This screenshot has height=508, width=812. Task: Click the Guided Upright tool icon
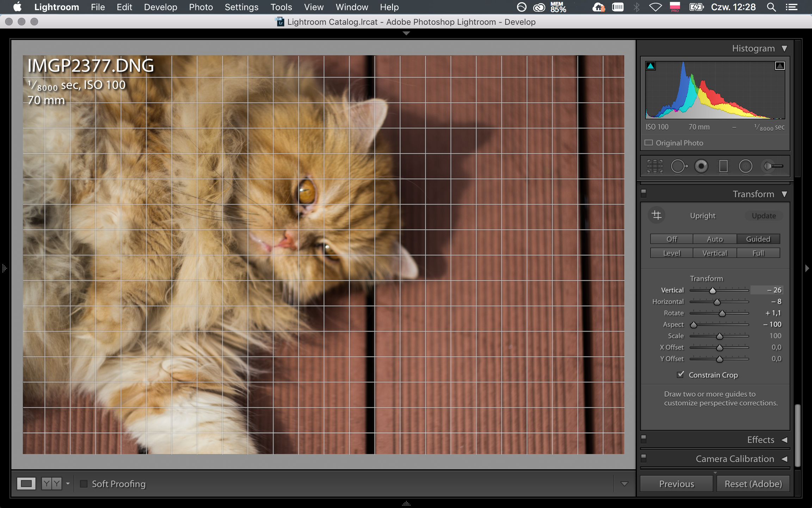click(x=656, y=215)
